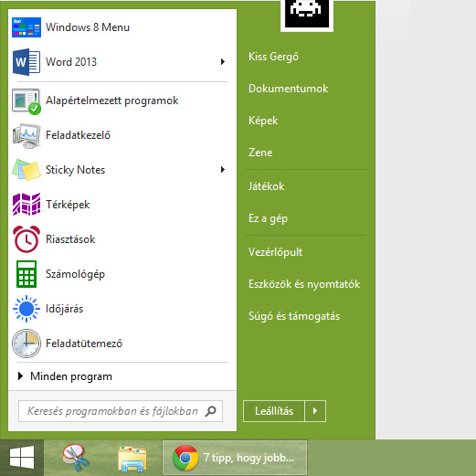Open File Explorer from the taskbar
The width and height of the screenshot is (476, 476).
click(x=132, y=459)
